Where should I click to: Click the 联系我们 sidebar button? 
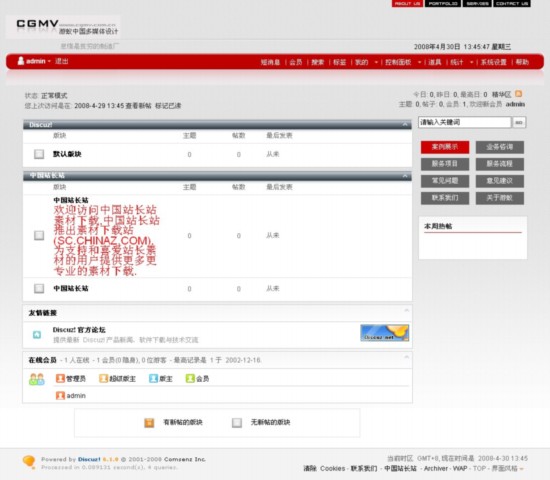445,198
